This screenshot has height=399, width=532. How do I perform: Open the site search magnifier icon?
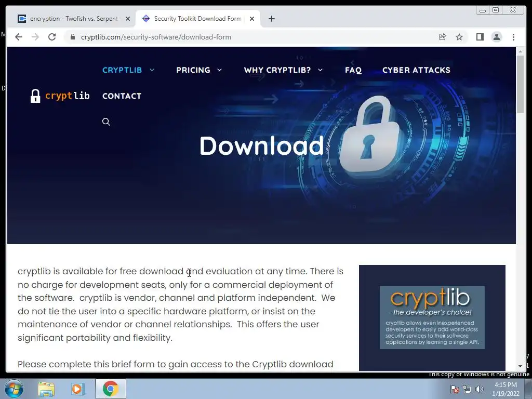tap(106, 122)
